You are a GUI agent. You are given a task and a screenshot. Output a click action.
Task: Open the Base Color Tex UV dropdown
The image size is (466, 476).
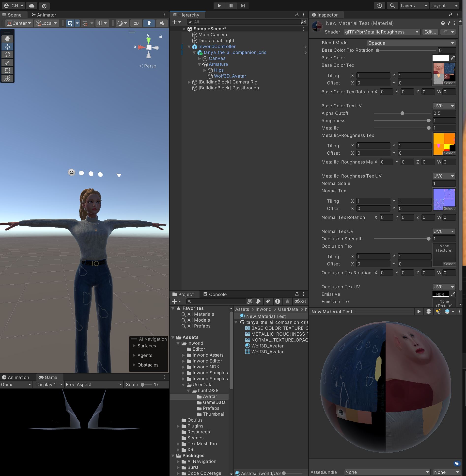coord(444,106)
